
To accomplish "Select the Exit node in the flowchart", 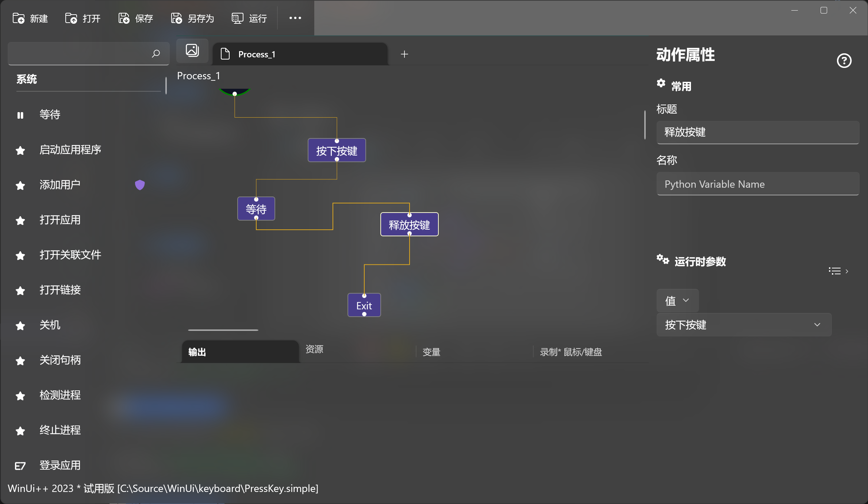I will point(364,305).
